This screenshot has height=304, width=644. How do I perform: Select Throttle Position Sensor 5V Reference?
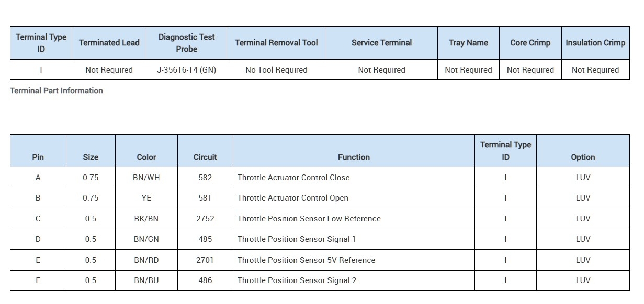click(306, 260)
